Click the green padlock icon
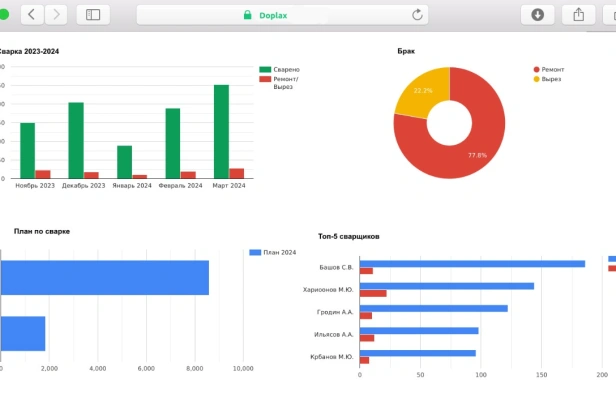This screenshot has width=616, height=405. 248,15
